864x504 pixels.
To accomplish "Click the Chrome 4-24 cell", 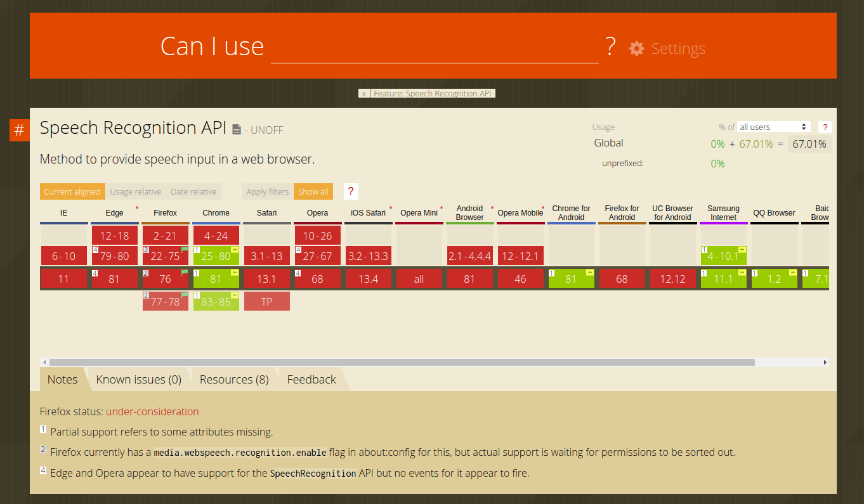I will 216,235.
